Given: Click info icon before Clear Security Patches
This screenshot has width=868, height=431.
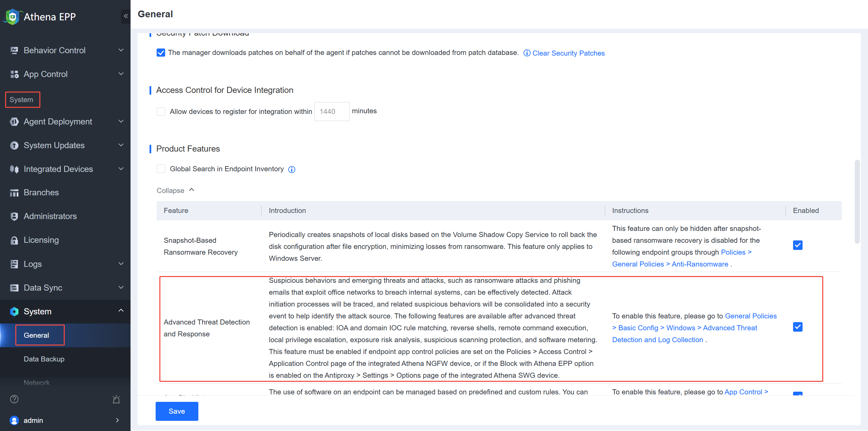Looking at the screenshot, I should point(527,53).
